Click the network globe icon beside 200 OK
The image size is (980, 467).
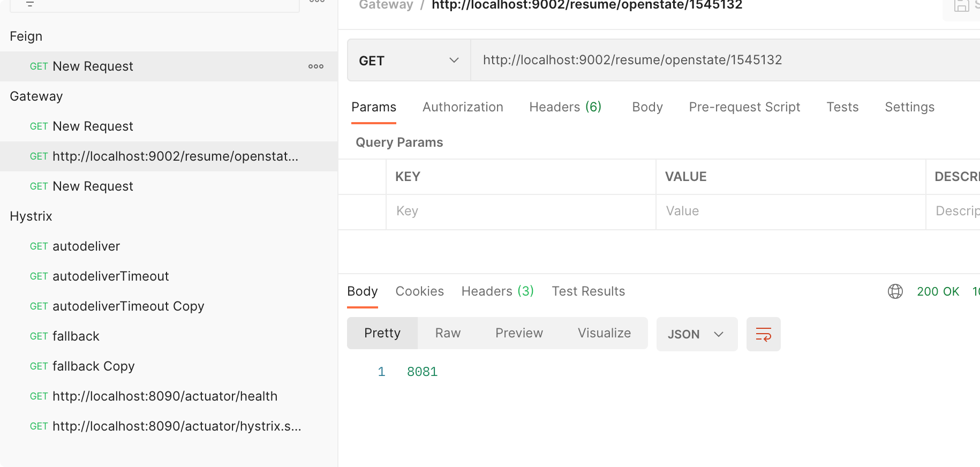(895, 291)
